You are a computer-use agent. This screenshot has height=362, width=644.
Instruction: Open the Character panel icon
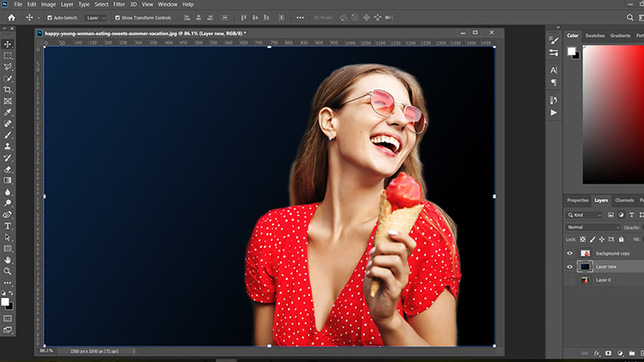tap(554, 70)
